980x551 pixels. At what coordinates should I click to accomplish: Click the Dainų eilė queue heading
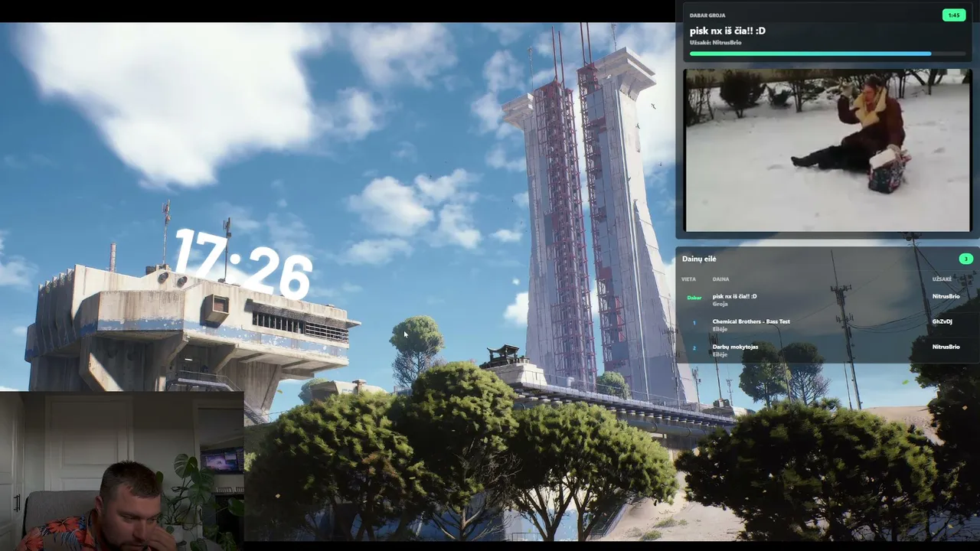tap(699, 259)
